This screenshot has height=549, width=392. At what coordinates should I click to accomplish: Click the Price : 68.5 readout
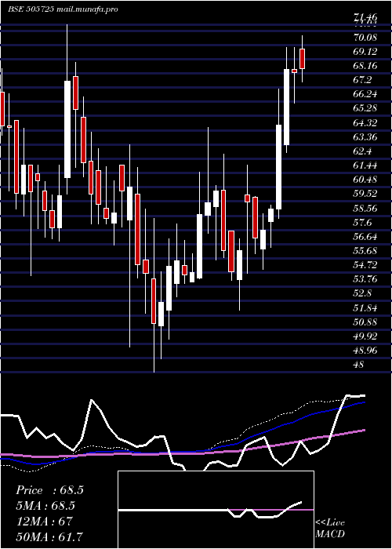point(49,490)
